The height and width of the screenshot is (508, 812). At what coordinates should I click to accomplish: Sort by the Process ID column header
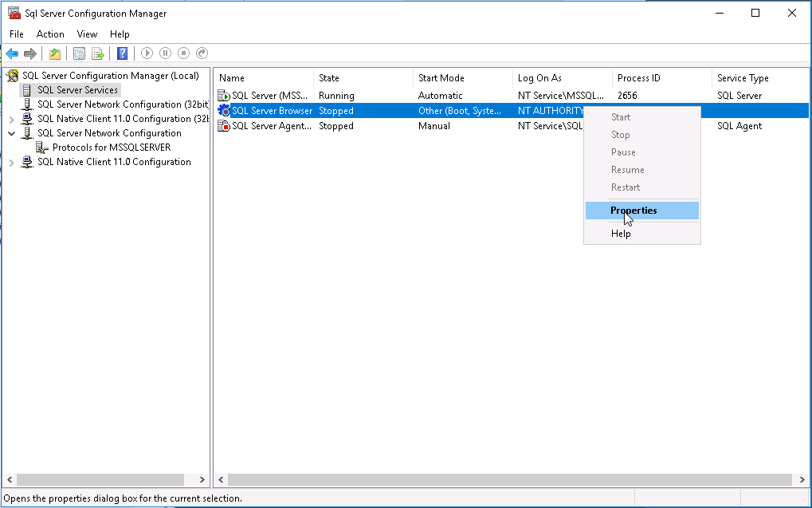point(662,78)
